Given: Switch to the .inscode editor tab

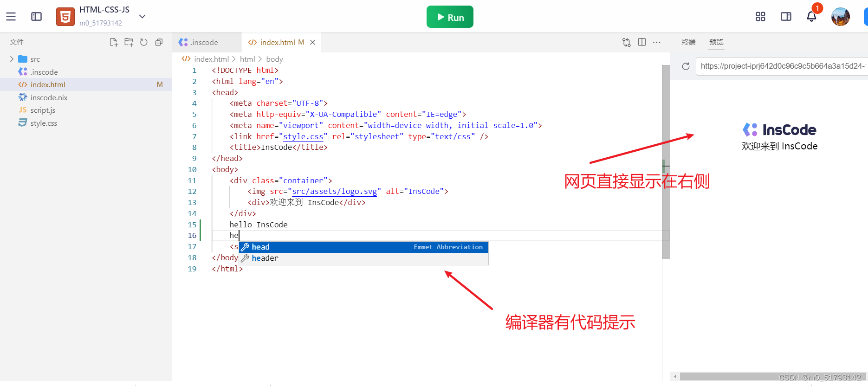Looking at the screenshot, I should pos(207,42).
